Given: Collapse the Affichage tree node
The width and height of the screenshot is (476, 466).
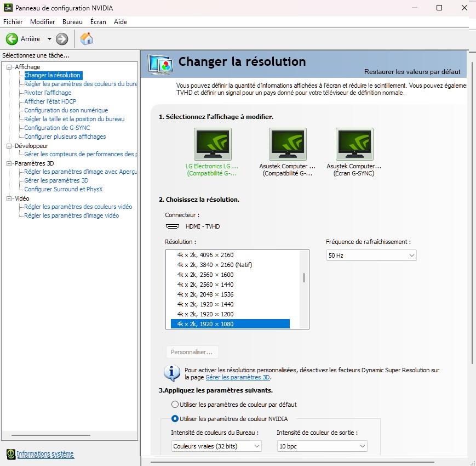Looking at the screenshot, I should point(9,67).
